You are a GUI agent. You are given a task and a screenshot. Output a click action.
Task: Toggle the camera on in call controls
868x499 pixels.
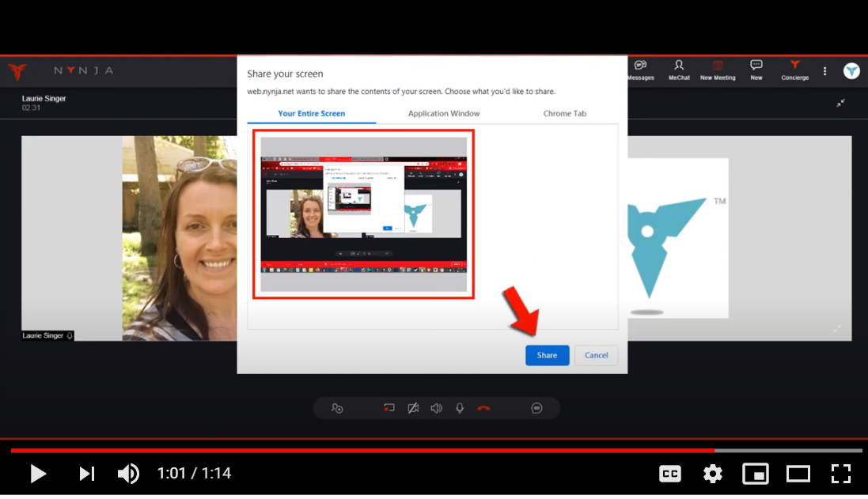tap(413, 408)
